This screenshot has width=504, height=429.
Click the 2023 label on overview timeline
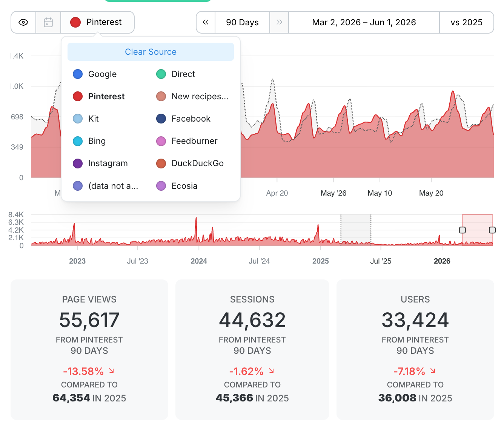[77, 261]
